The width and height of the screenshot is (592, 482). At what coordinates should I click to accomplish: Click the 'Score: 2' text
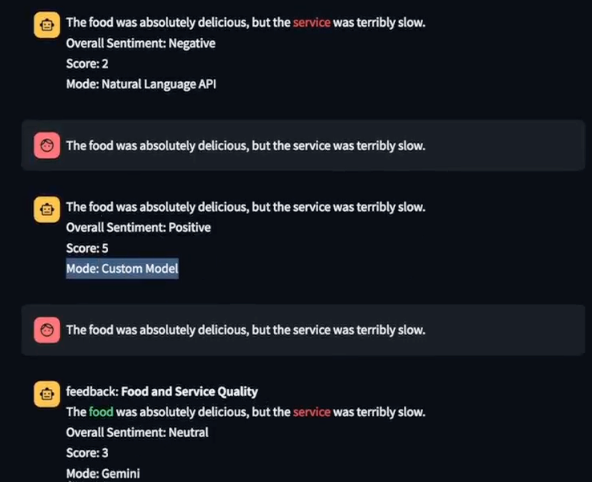tap(87, 64)
